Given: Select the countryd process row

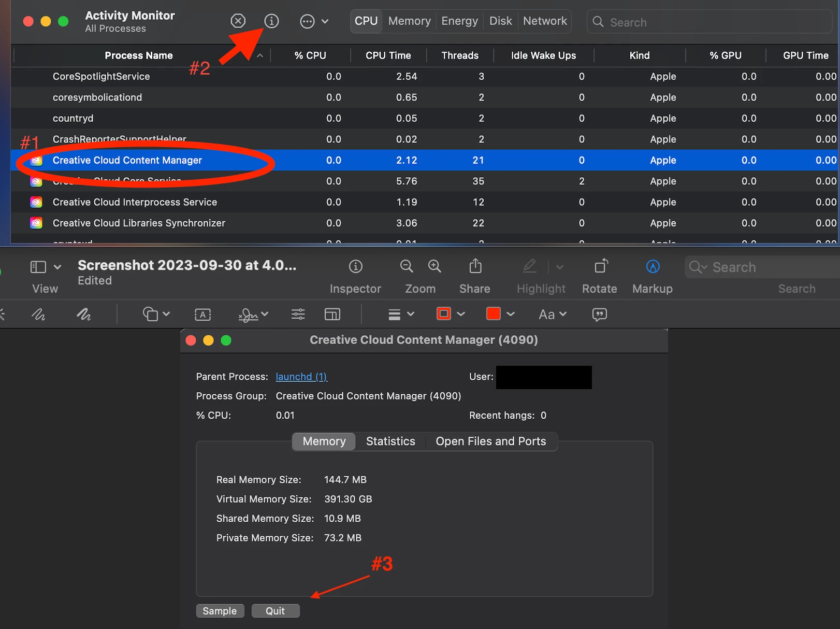Looking at the screenshot, I should [425, 118].
